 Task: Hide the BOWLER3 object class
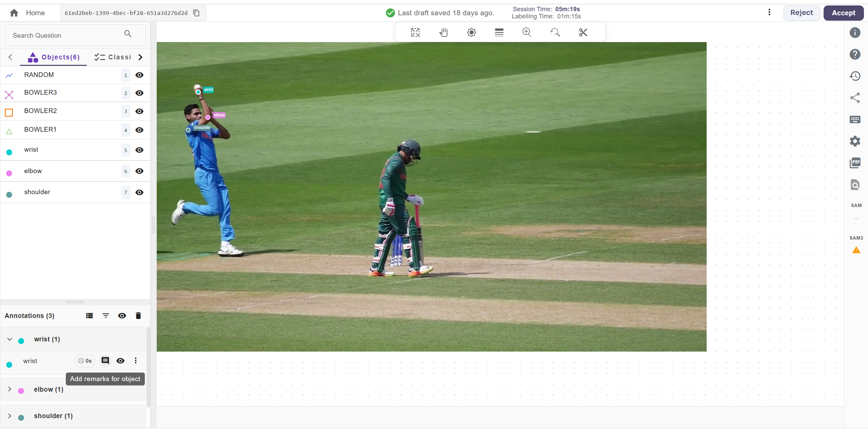[139, 93]
